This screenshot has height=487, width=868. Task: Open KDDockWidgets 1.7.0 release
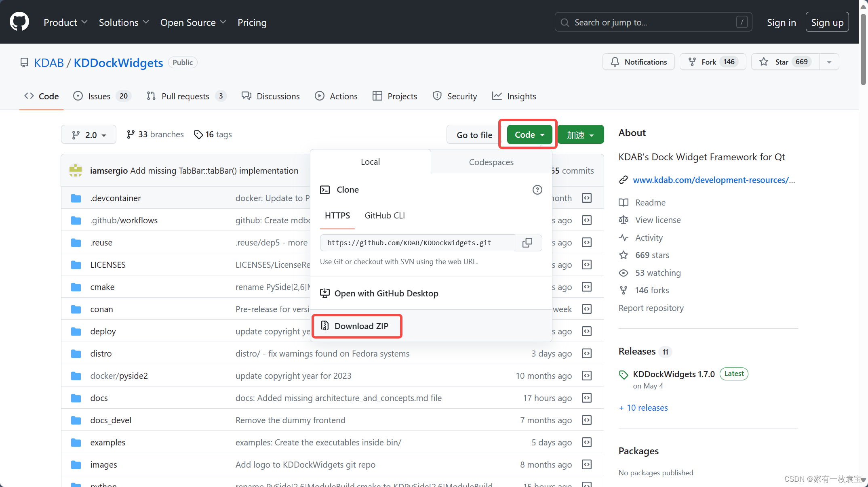pyautogui.click(x=674, y=374)
